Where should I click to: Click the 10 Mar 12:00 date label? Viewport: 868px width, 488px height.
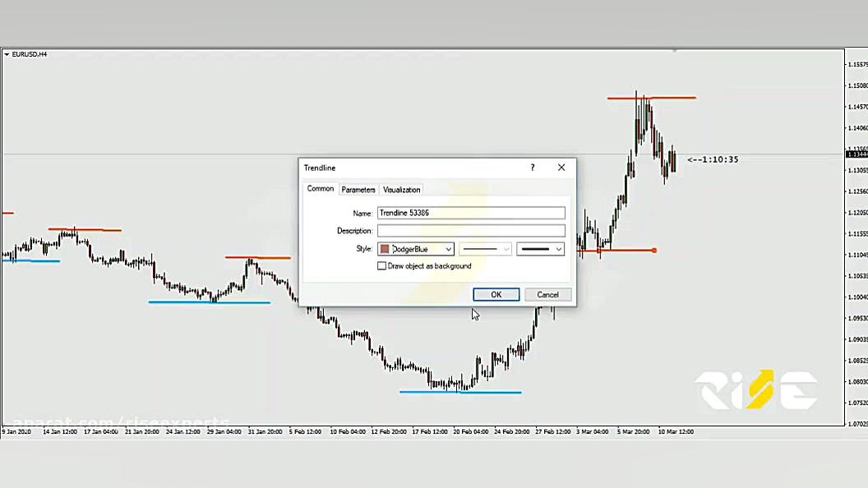[x=676, y=431]
